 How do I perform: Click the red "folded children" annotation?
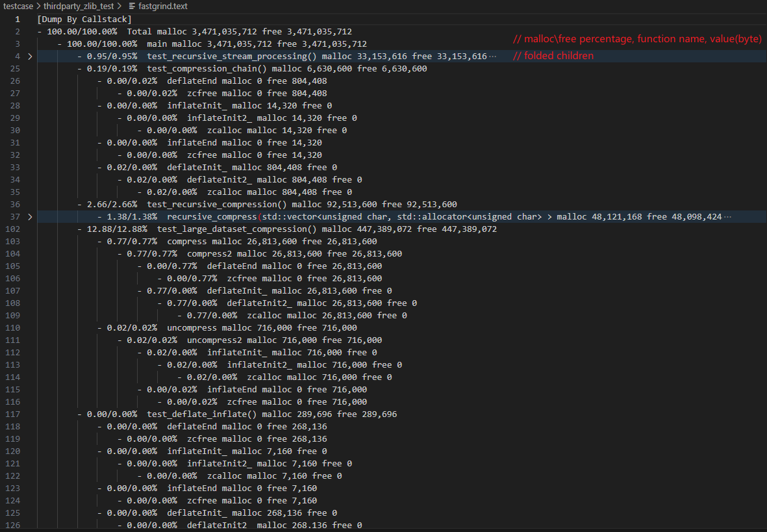[553, 56]
